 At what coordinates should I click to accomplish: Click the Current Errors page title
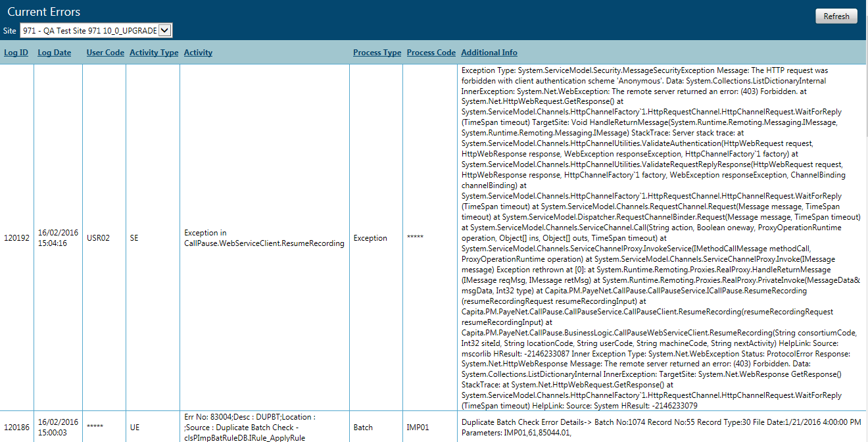[x=43, y=11]
